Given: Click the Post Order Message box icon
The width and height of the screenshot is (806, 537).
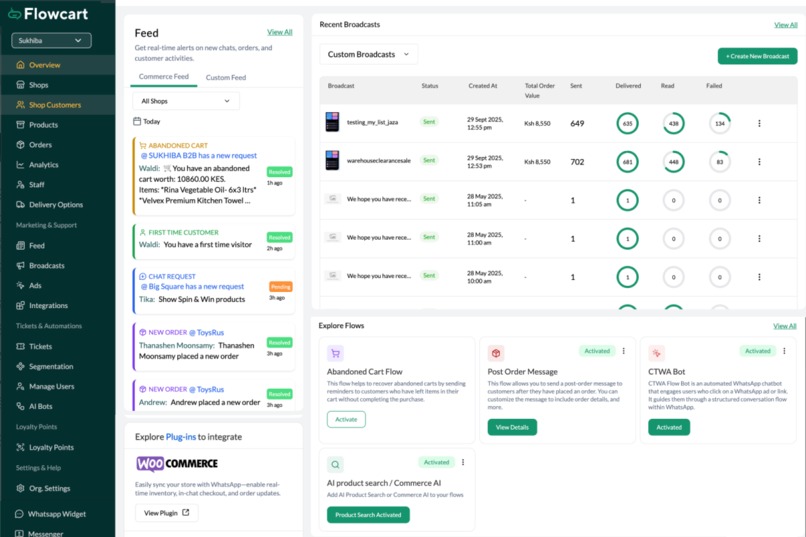Looking at the screenshot, I should coord(496,353).
